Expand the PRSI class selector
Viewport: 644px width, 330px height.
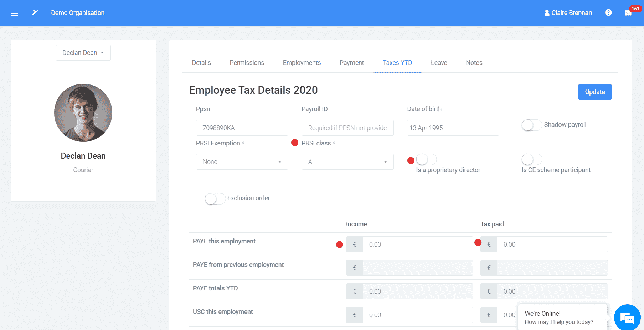coord(347,161)
